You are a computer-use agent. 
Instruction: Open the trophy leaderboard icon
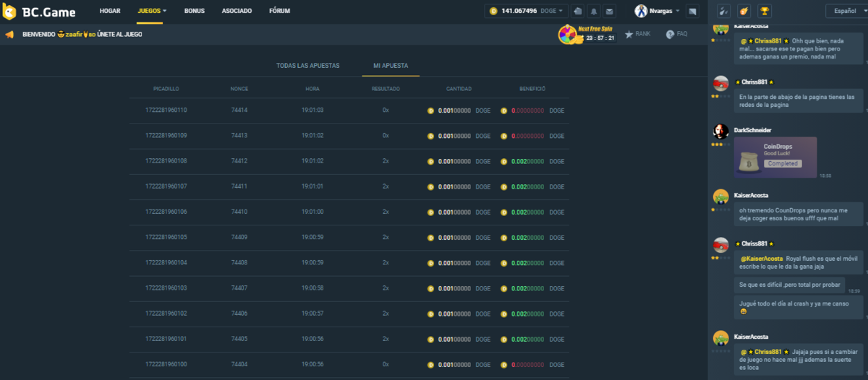(764, 12)
